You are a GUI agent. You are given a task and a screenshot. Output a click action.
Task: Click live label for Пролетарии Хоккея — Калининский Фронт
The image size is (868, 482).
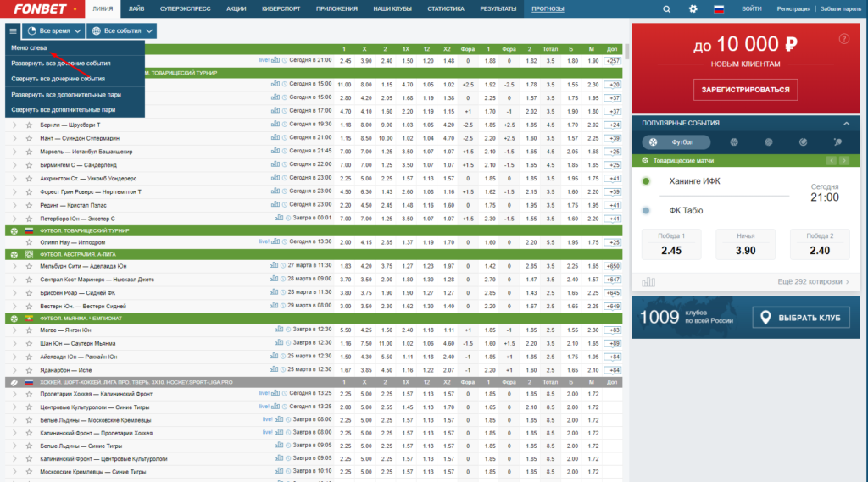[x=264, y=393]
